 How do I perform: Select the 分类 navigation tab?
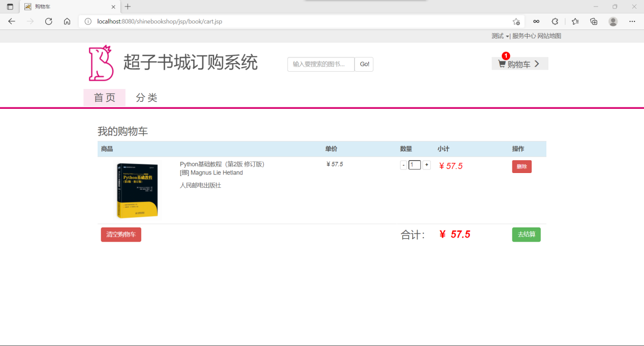click(146, 98)
